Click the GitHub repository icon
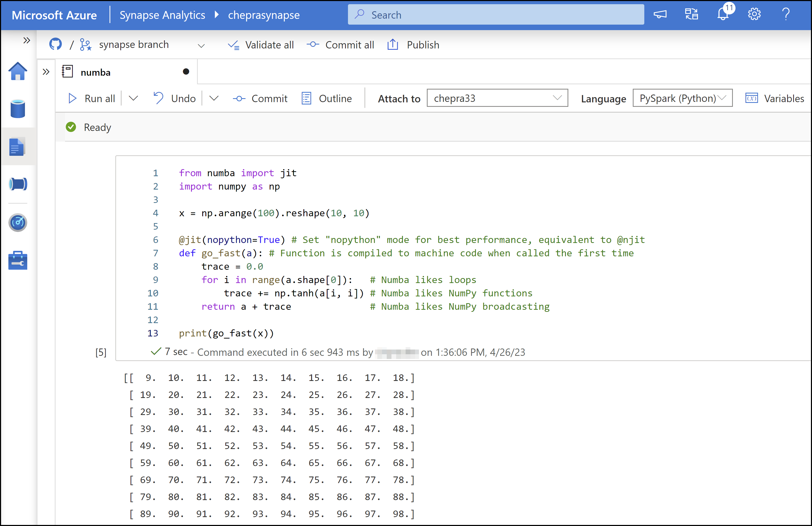This screenshot has width=812, height=526. click(56, 44)
